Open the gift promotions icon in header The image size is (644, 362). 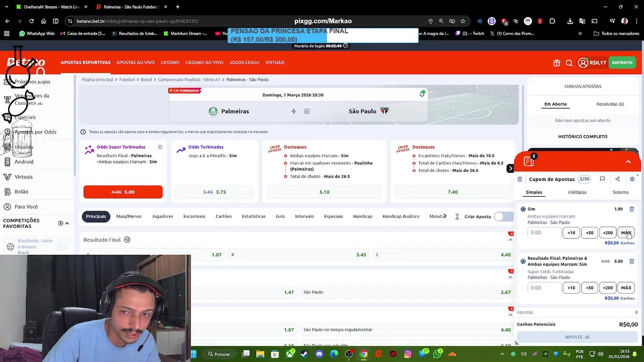coord(556,63)
